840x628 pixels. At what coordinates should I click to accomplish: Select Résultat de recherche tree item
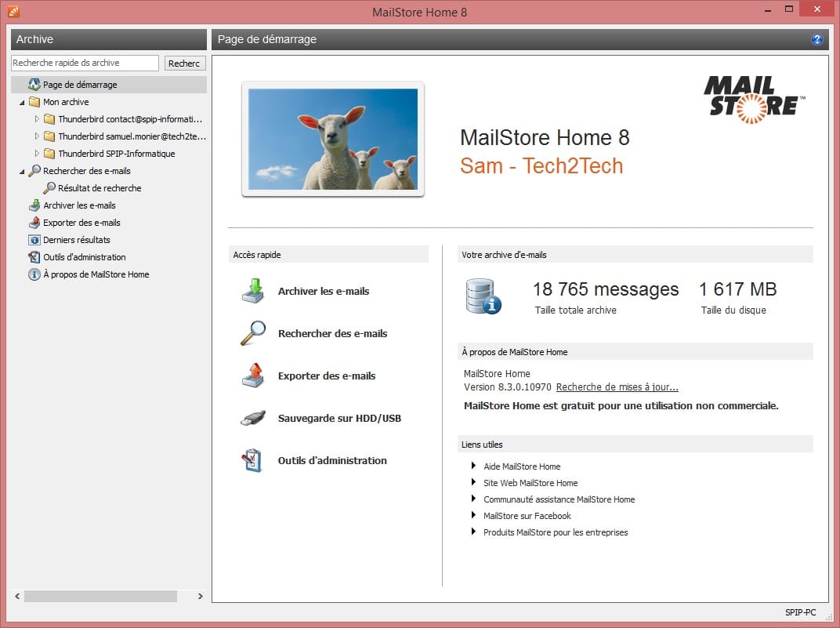(x=100, y=188)
